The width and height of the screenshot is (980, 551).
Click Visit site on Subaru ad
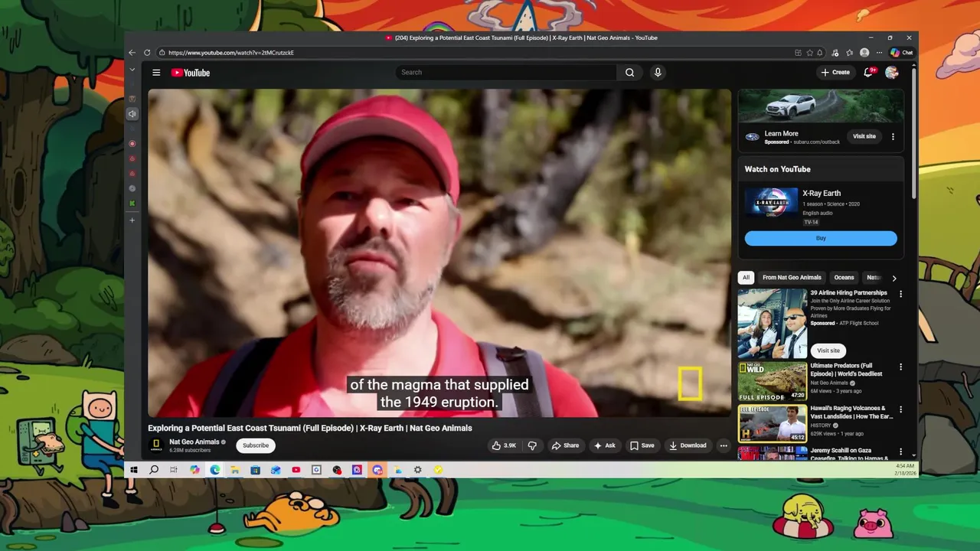tap(864, 136)
